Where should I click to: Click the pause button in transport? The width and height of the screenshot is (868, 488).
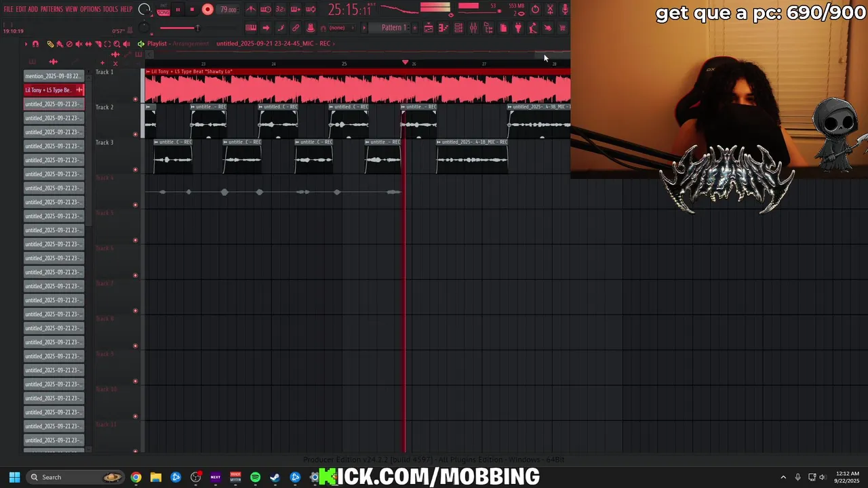pyautogui.click(x=178, y=9)
